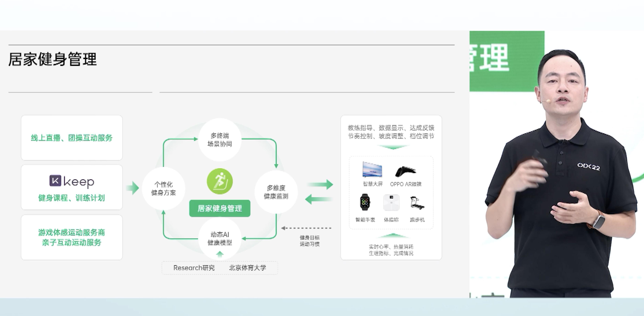Select the 实时心率、热量消耗 text line
The height and width of the screenshot is (316, 644).
[x=391, y=247]
